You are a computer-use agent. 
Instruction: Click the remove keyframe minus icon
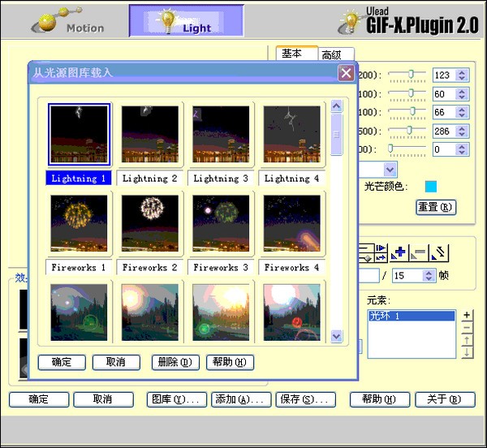click(x=419, y=253)
